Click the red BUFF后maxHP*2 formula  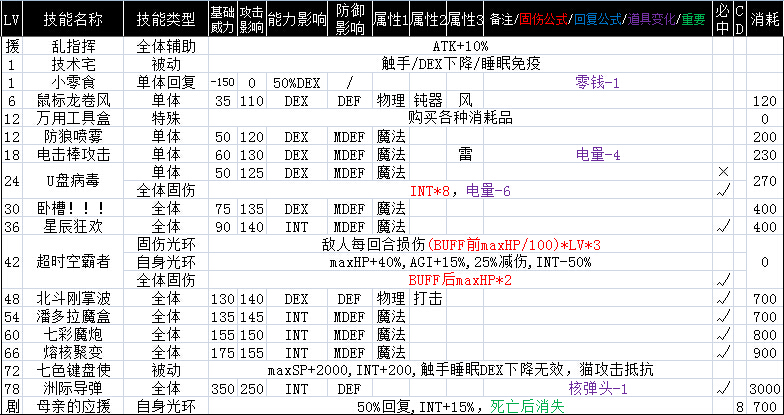(460, 280)
